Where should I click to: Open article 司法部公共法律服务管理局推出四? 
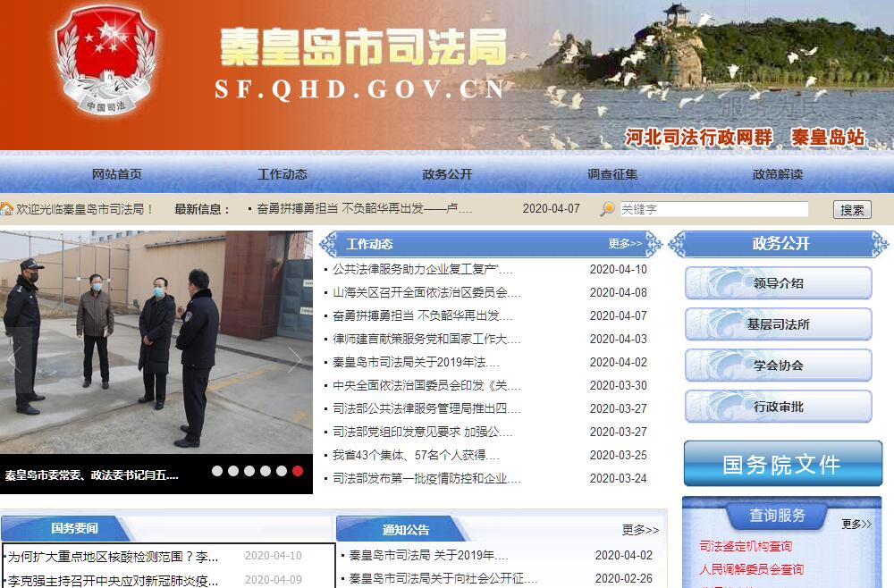(426, 408)
